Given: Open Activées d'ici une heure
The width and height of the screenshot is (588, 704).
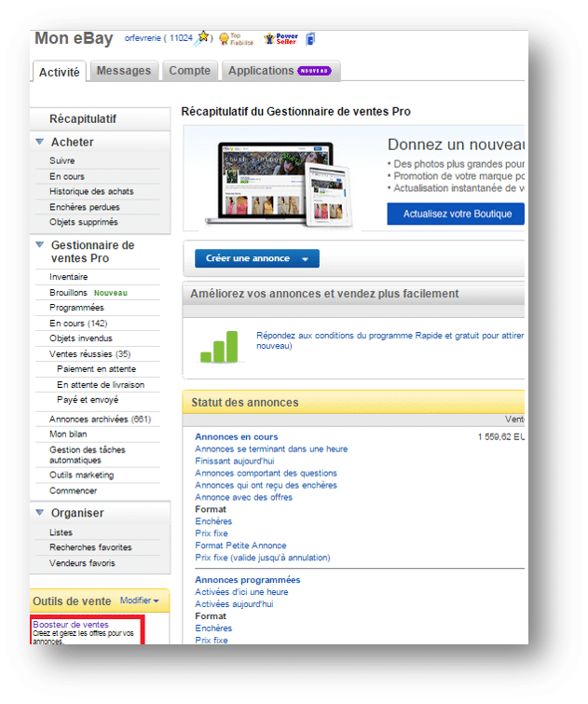Looking at the screenshot, I should point(241,592).
